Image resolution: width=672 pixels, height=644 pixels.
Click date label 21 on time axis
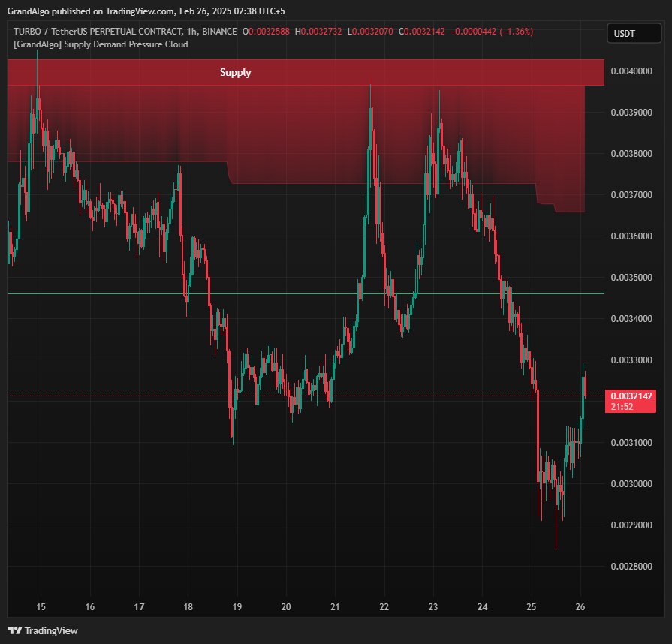pyautogui.click(x=335, y=606)
